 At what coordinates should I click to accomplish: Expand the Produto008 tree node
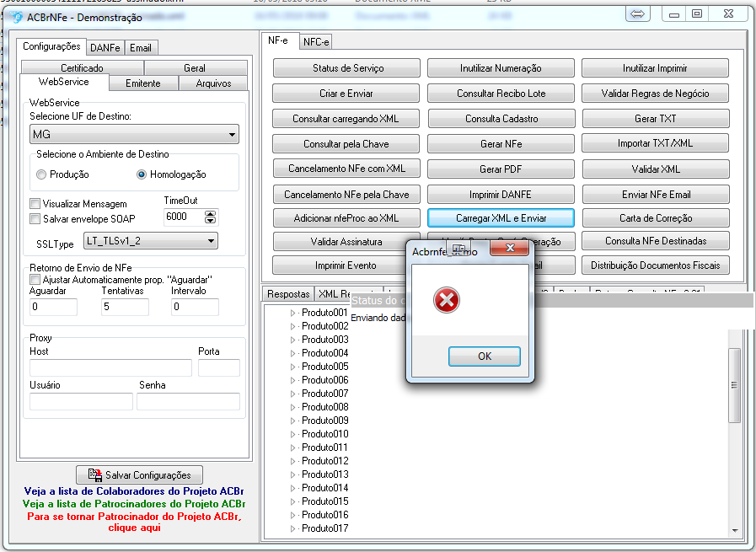(292, 407)
